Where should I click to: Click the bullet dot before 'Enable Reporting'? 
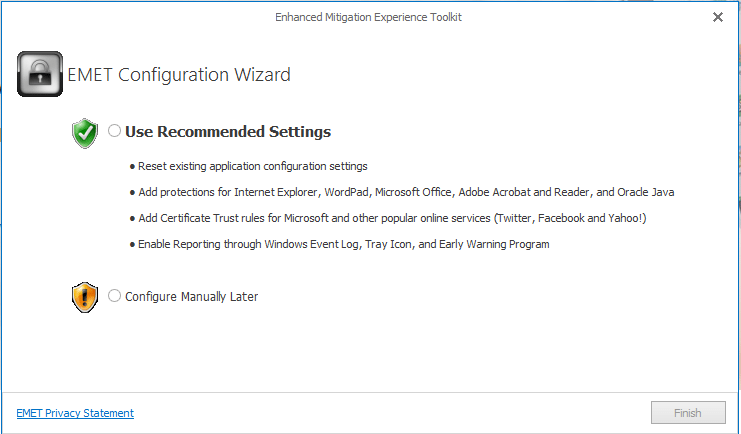(x=133, y=244)
